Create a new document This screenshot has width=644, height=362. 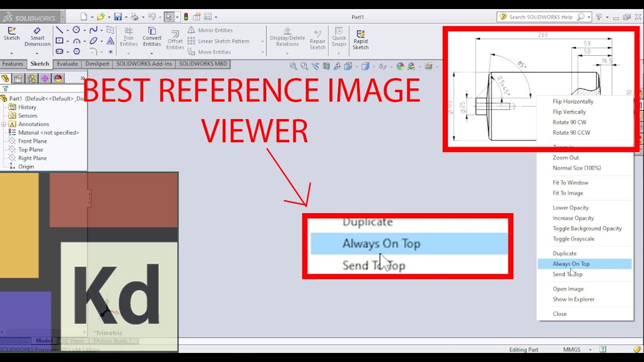[84, 17]
